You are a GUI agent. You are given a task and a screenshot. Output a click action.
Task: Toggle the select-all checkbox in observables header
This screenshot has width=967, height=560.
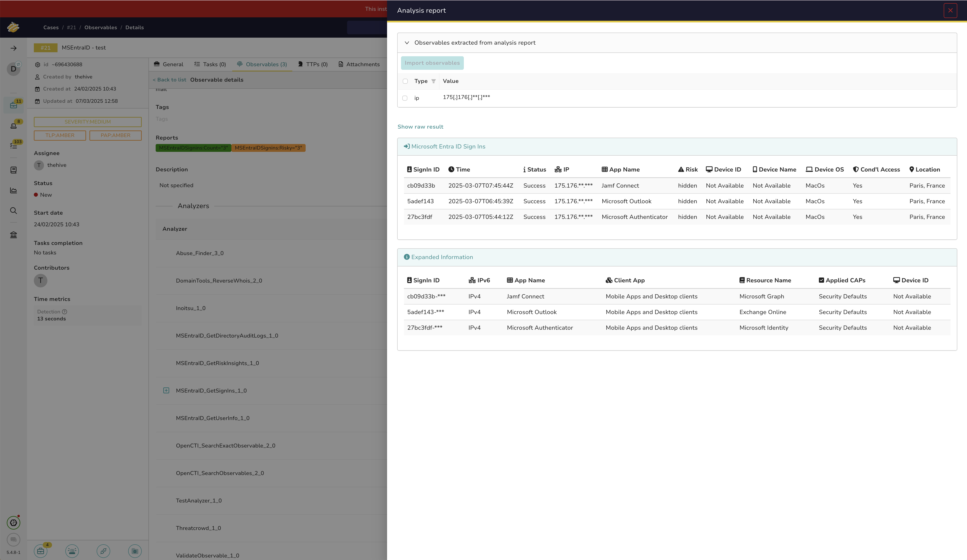tap(405, 81)
